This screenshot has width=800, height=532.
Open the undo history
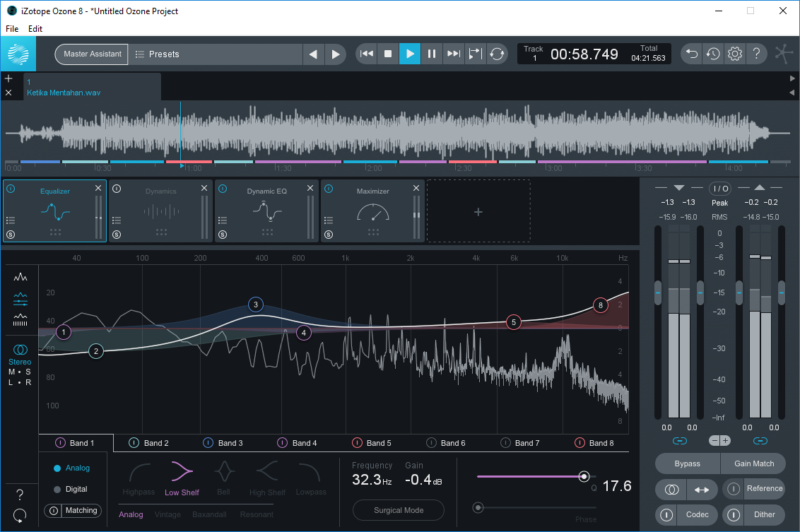click(x=713, y=54)
